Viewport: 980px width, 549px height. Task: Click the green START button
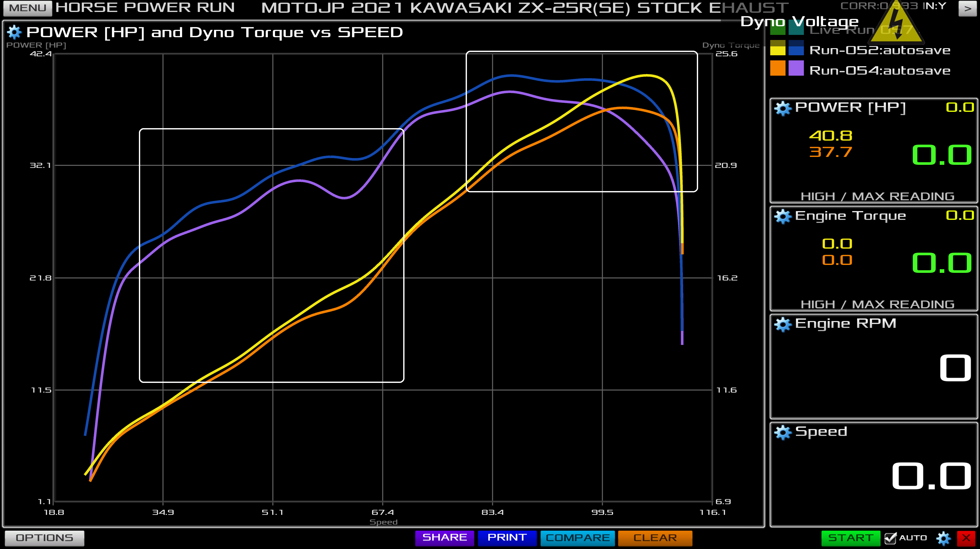pyautogui.click(x=851, y=538)
